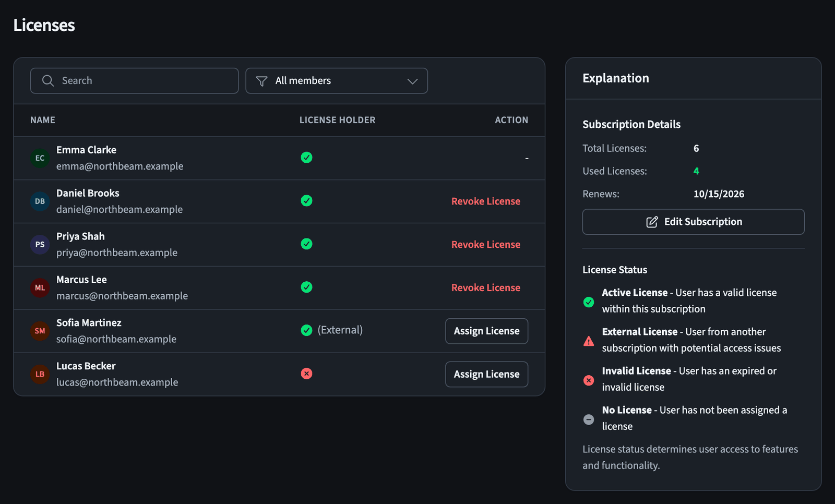Screen dimensions: 835x504
Task: Revoke License for Marcus Lee
Action: 486,288
